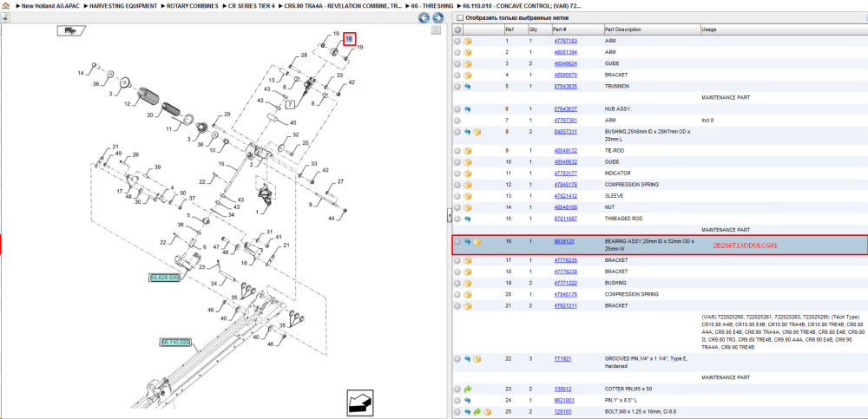Click the round plus button for ARM row 7
Viewport: 868px width, 419px height.
point(457,120)
